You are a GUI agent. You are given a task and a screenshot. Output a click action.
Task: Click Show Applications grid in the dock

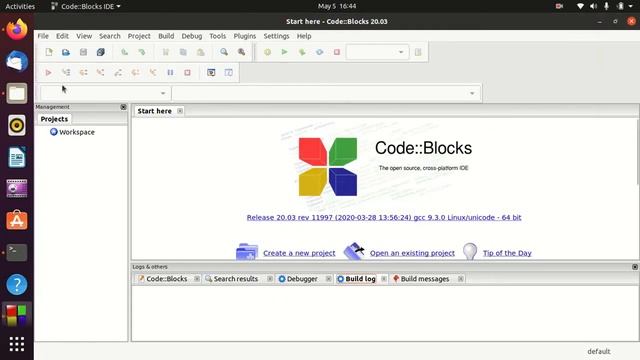pyautogui.click(x=17, y=344)
